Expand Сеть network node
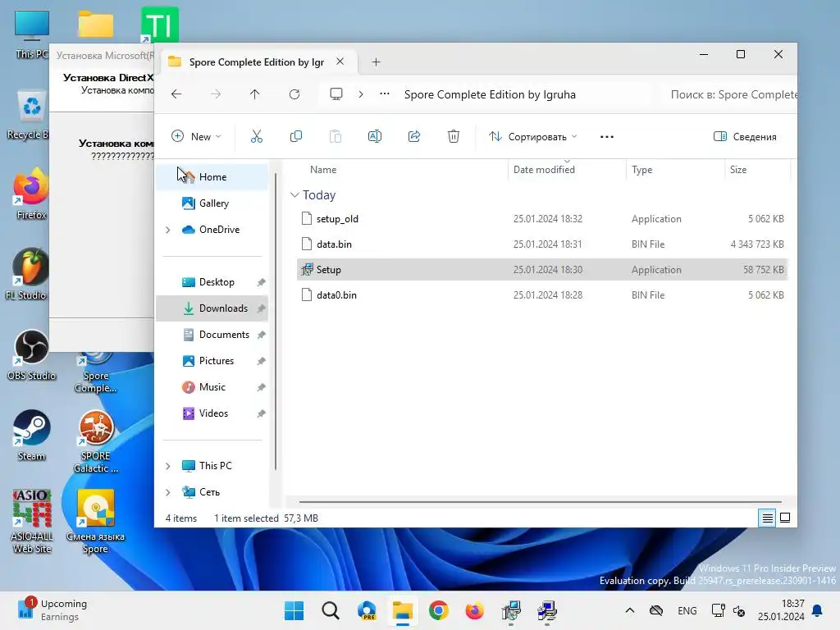840x630 pixels. [167, 492]
